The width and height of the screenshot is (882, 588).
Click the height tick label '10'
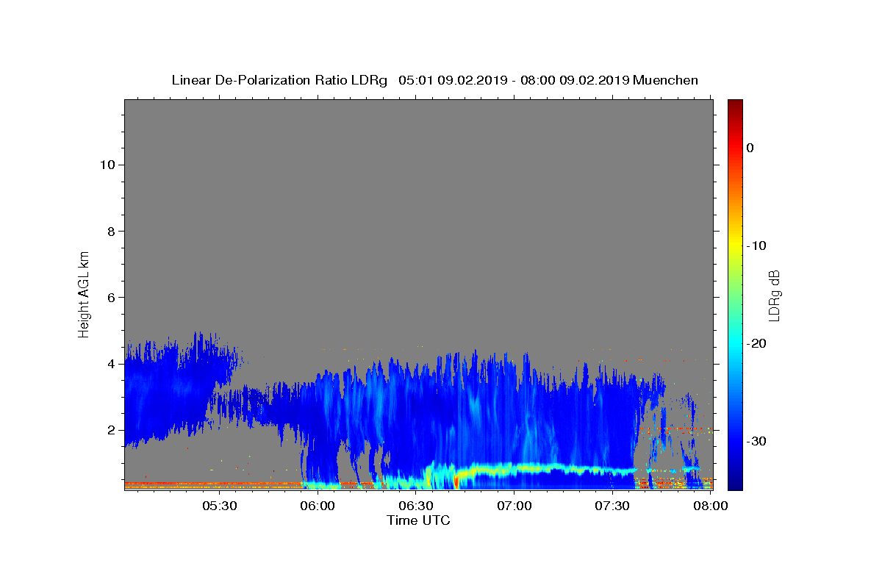click(107, 165)
